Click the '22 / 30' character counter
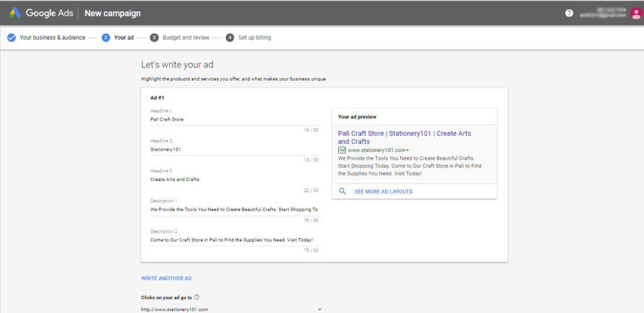Screen dimensions: 644x313 [x=311, y=190]
